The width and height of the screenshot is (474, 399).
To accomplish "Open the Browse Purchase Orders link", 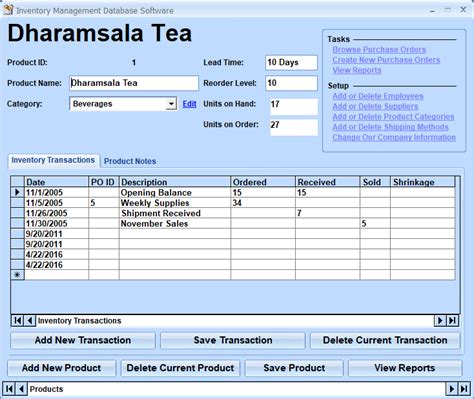I will [x=379, y=50].
